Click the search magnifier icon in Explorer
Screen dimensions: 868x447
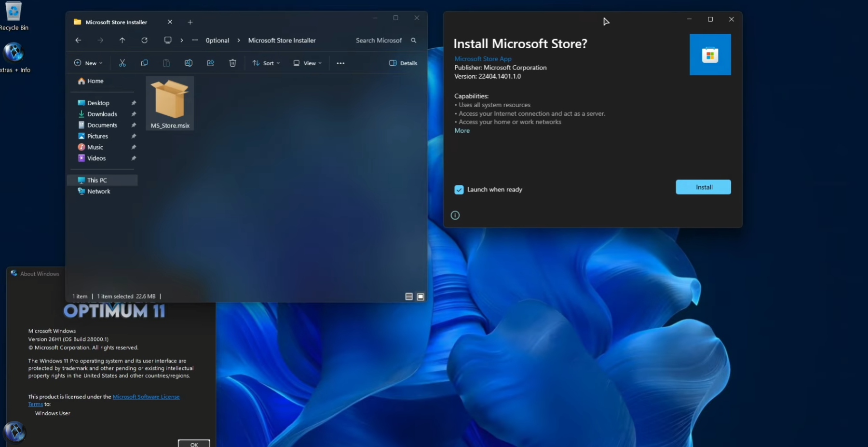point(413,41)
